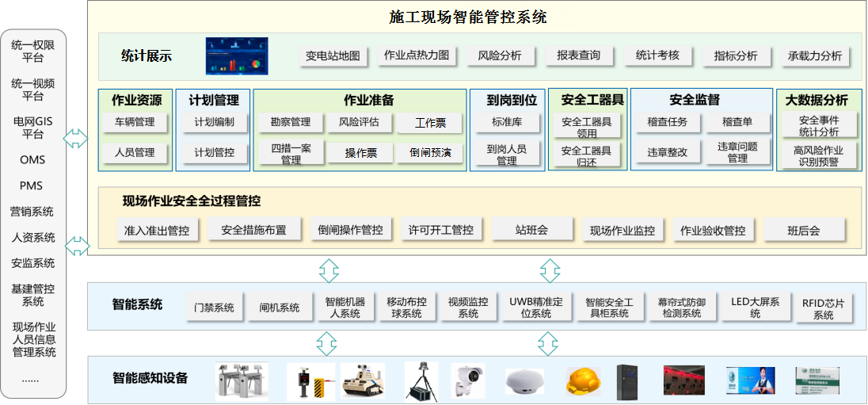Select 倒闸操作管控 step
The image size is (868, 405).
tap(350, 229)
